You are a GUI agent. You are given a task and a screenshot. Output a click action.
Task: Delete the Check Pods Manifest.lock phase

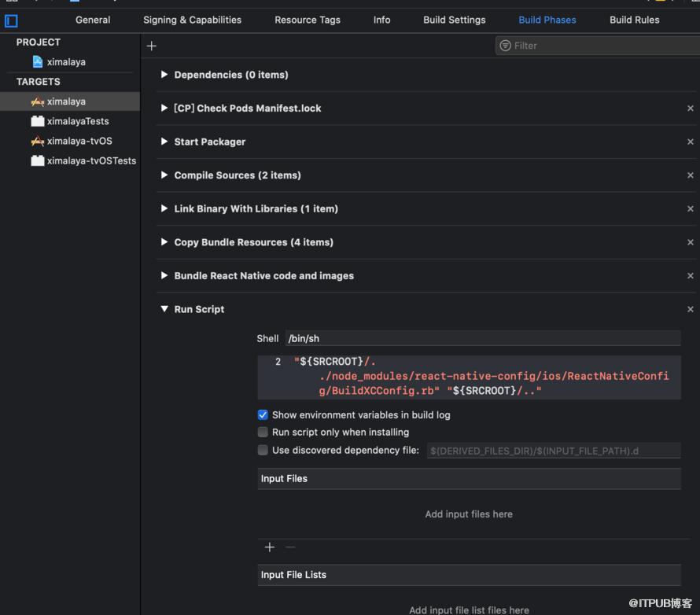click(x=691, y=109)
